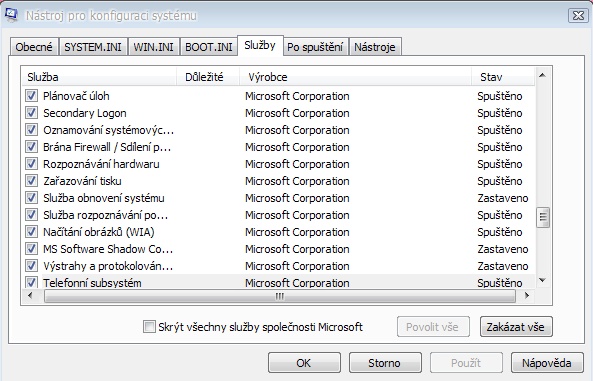Click the list's scroll up arrow
The image size is (593, 381).
tap(542, 76)
